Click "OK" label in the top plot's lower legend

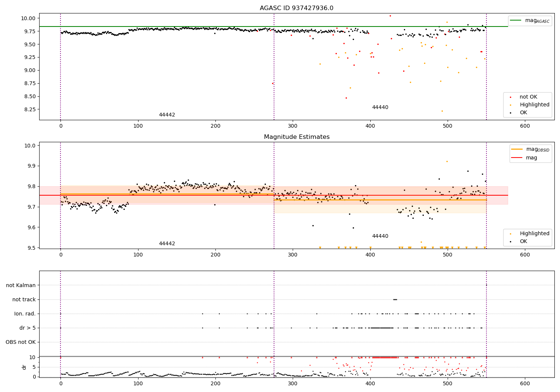click(523, 113)
